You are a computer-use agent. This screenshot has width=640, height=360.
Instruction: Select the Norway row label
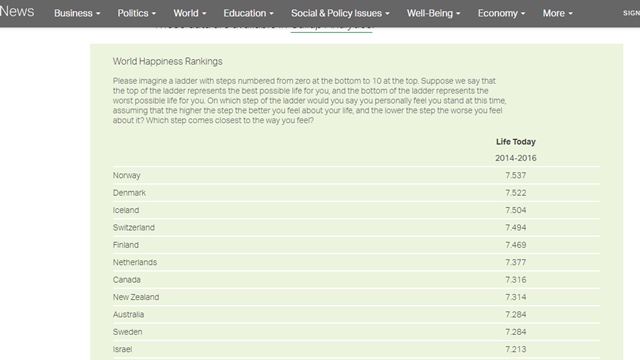[x=127, y=176]
